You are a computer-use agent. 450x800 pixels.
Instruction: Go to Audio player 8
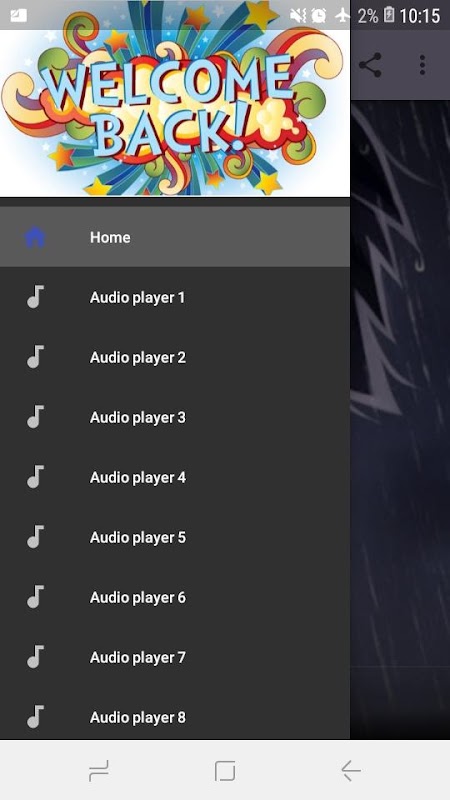click(175, 717)
